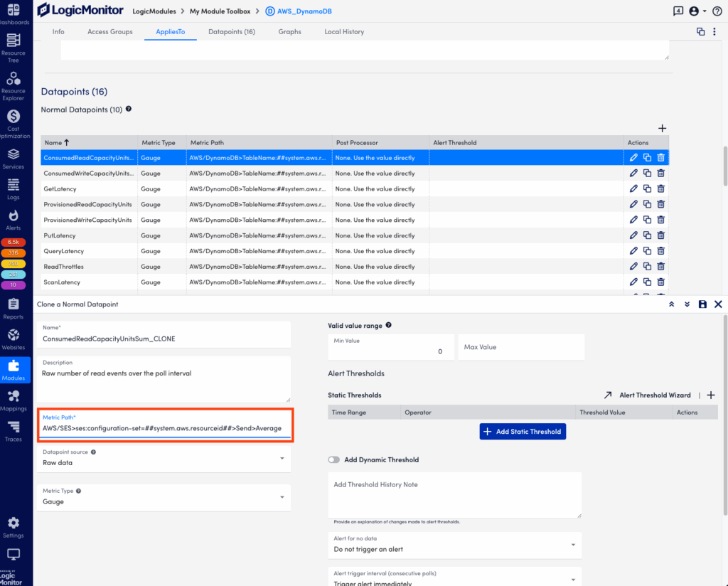Click the Max Value field
Screen dimensions: 728x586
[x=521, y=347]
